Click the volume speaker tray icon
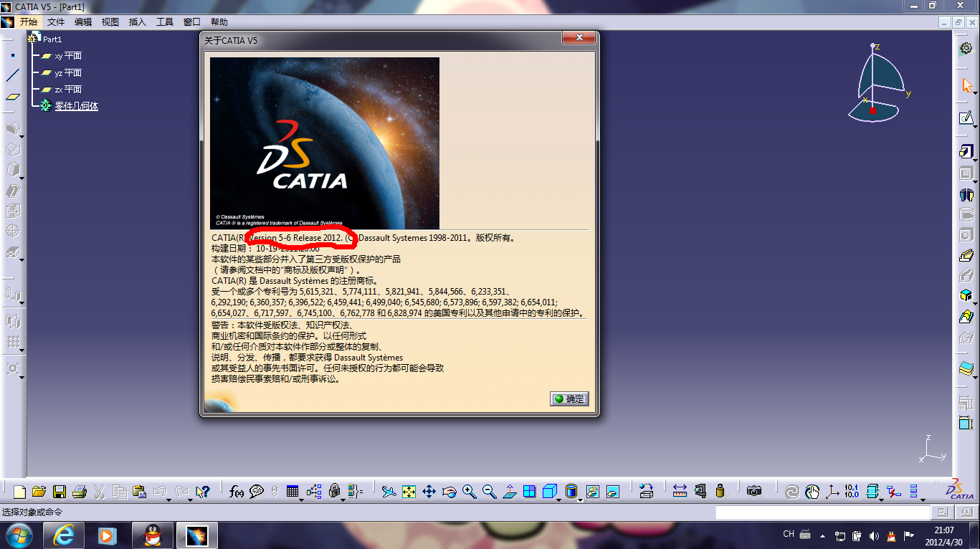980x549 pixels. [873, 535]
